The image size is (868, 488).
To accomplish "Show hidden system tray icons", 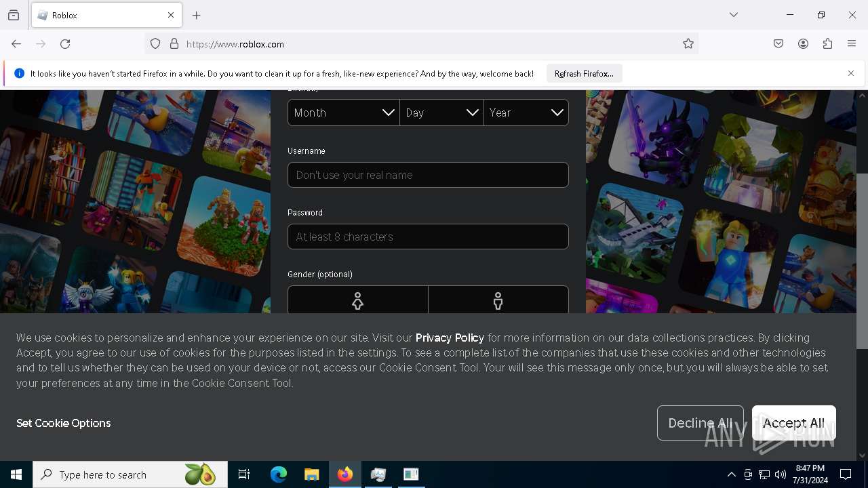I will coord(731,474).
